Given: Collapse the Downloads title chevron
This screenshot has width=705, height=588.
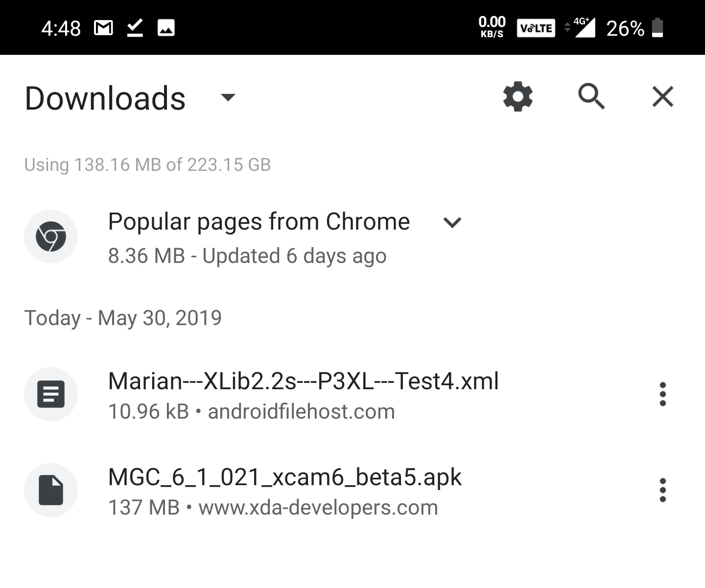Looking at the screenshot, I should (x=228, y=98).
